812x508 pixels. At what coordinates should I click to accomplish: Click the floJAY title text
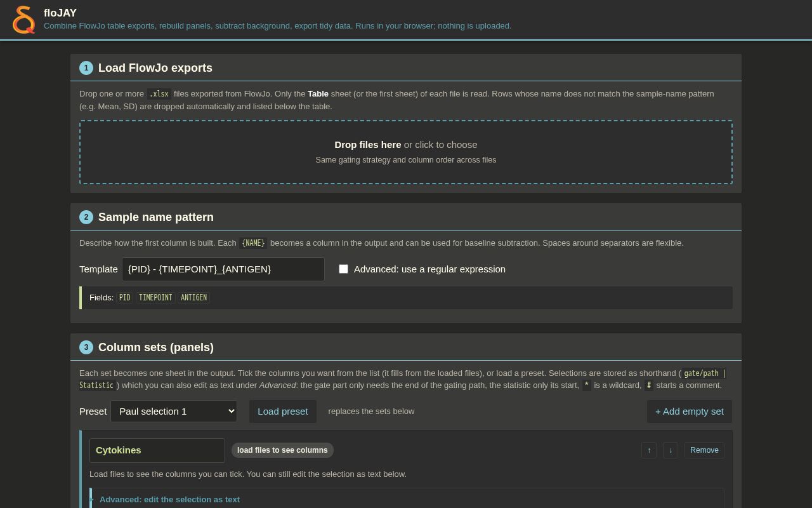pos(60,13)
